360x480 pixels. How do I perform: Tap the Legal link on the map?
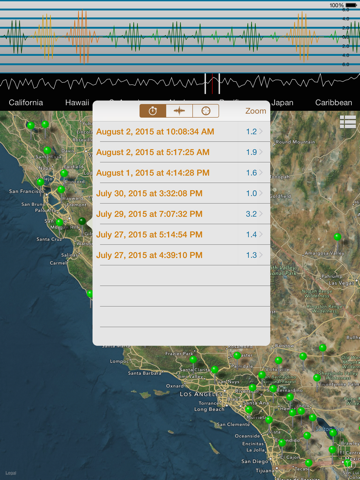pos(11,473)
